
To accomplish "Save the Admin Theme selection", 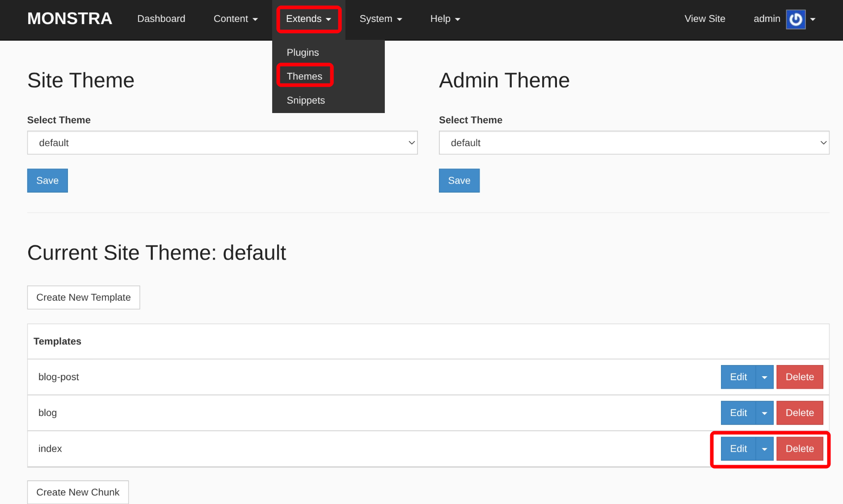I will (x=459, y=181).
